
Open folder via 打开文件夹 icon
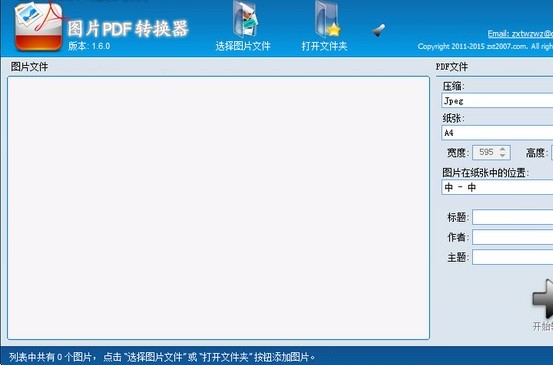[x=327, y=19]
